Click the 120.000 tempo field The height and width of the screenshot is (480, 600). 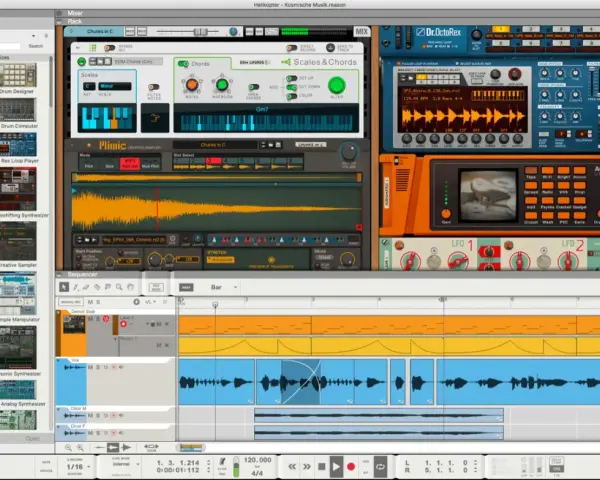click(x=257, y=460)
